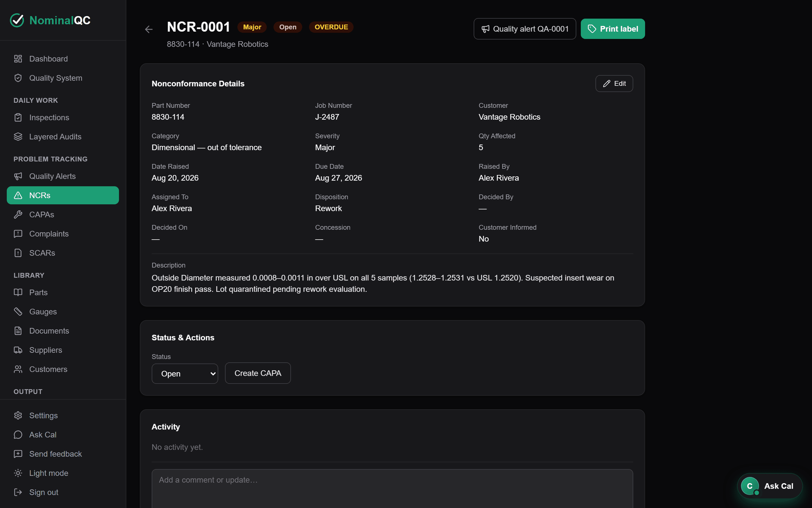This screenshot has height=508, width=812.
Task: Click the NCR-0001 page title
Action: [x=198, y=27]
